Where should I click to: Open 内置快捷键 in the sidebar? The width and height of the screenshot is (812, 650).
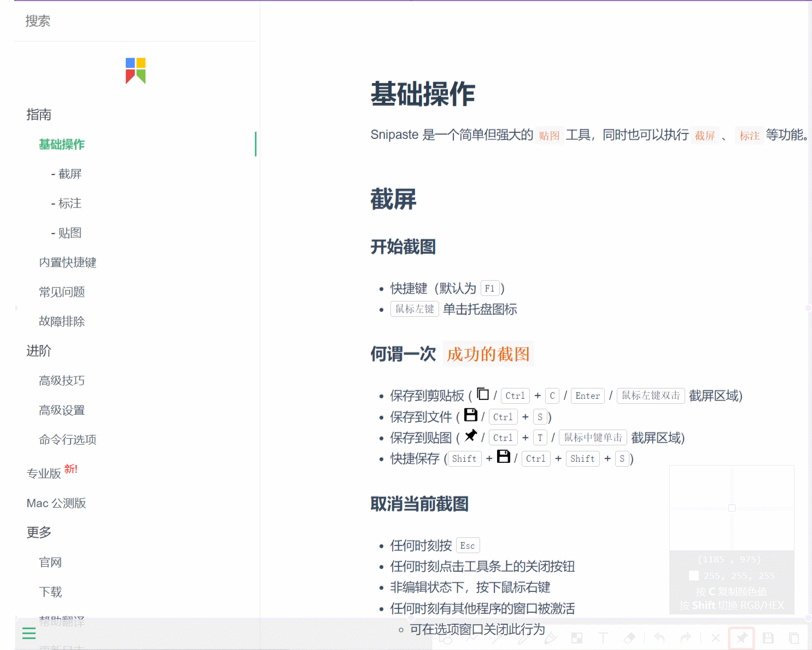click(68, 263)
